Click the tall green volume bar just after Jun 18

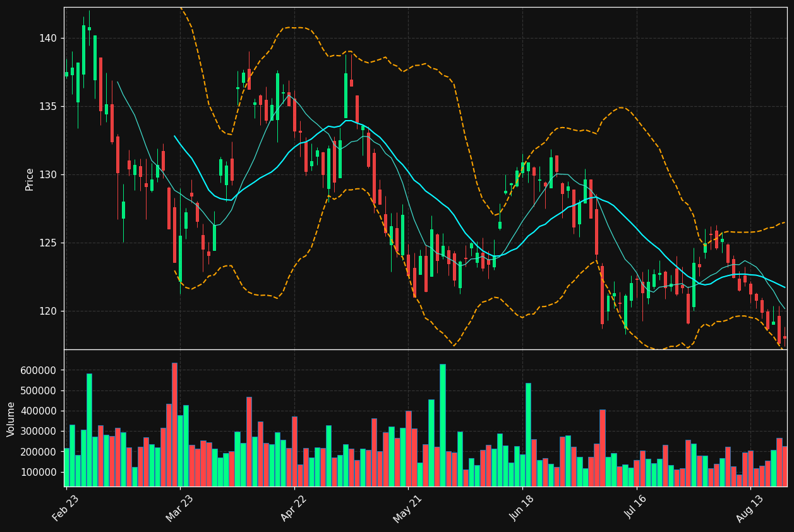528,435
